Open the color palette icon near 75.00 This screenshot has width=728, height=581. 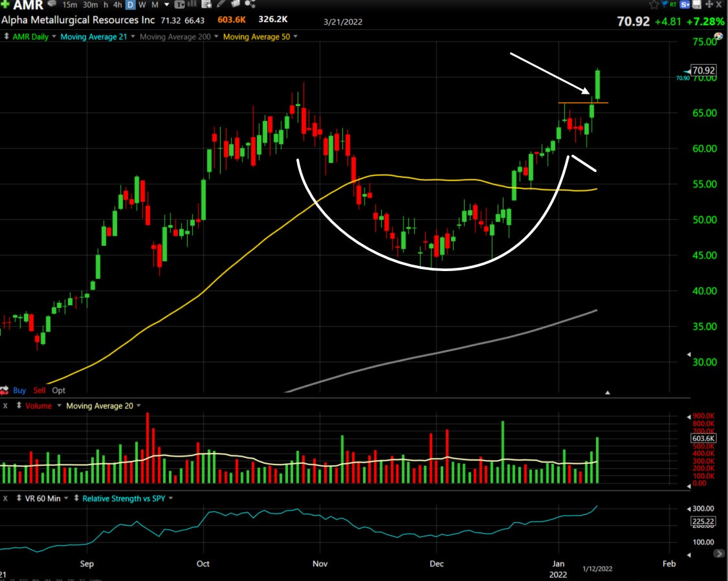point(719,36)
